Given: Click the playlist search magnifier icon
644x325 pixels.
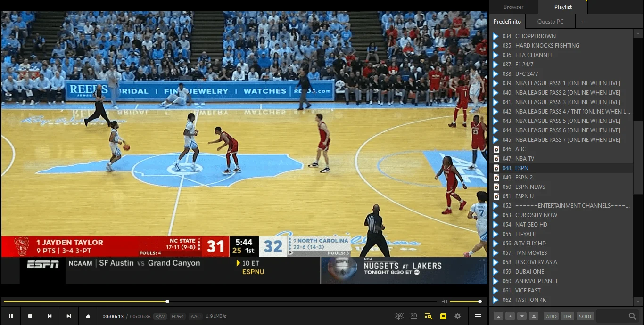Looking at the screenshot, I should (632, 316).
